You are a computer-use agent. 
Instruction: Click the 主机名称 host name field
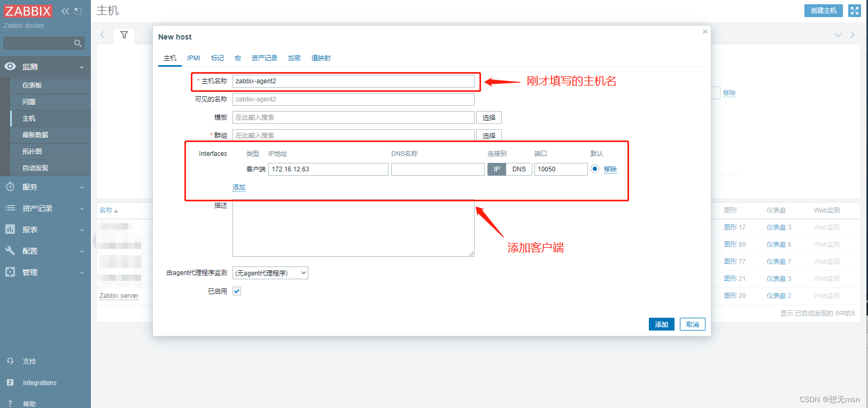[x=353, y=81]
